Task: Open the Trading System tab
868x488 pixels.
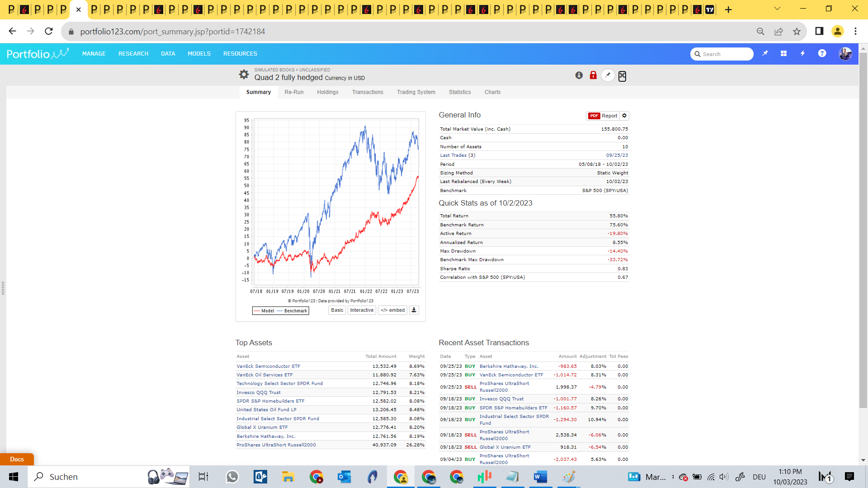Action: pos(416,92)
